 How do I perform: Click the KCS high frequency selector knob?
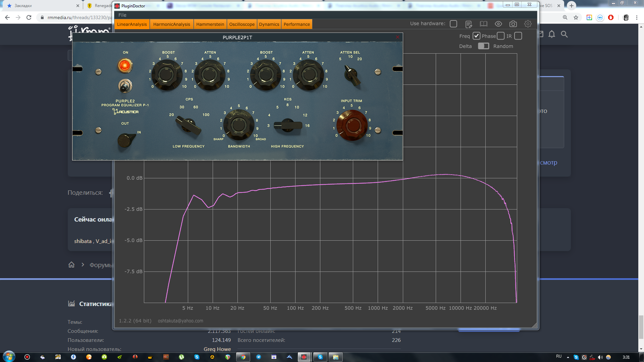pos(287,125)
